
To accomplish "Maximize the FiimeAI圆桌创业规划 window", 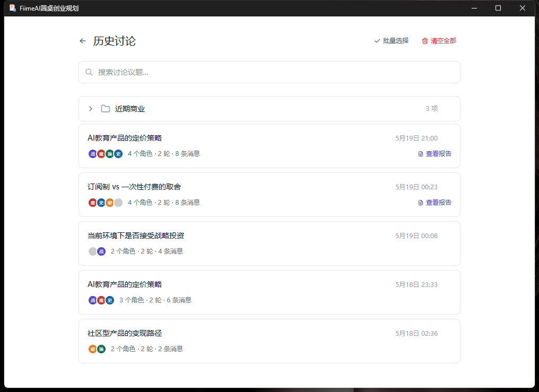I will 498,8.
